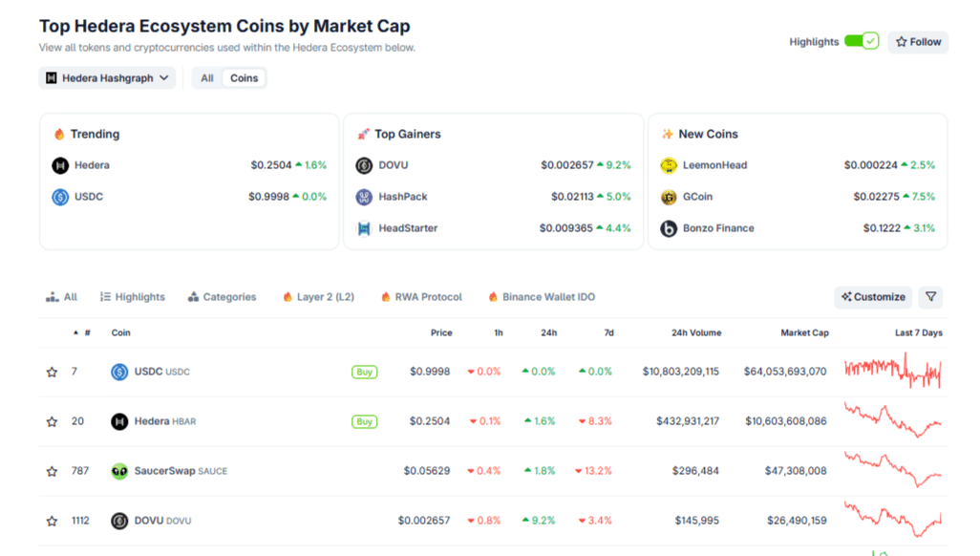
Task: Click the GCoin icon in New Coins
Action: click(x=669, y=197)
